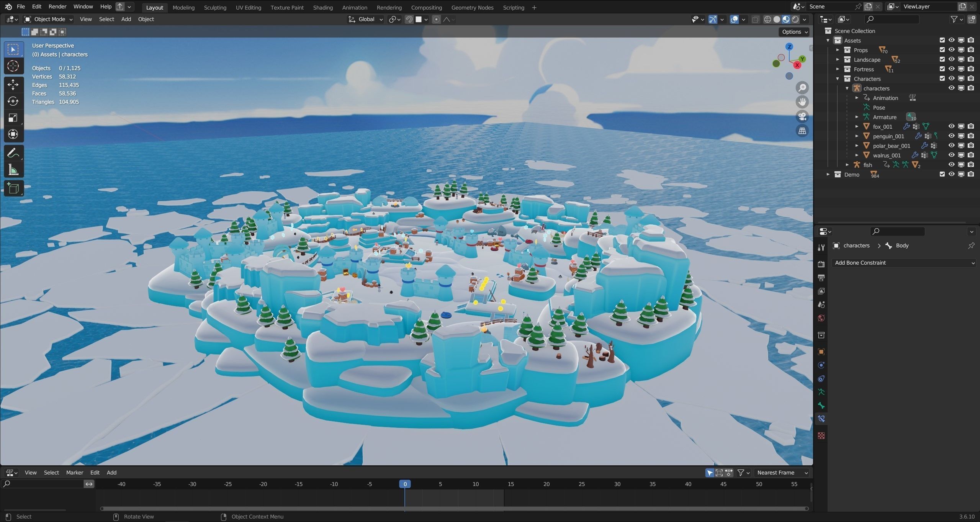Switch to the Modeling workspace tab
Screen dimensions: 980x522
point(183,7)
